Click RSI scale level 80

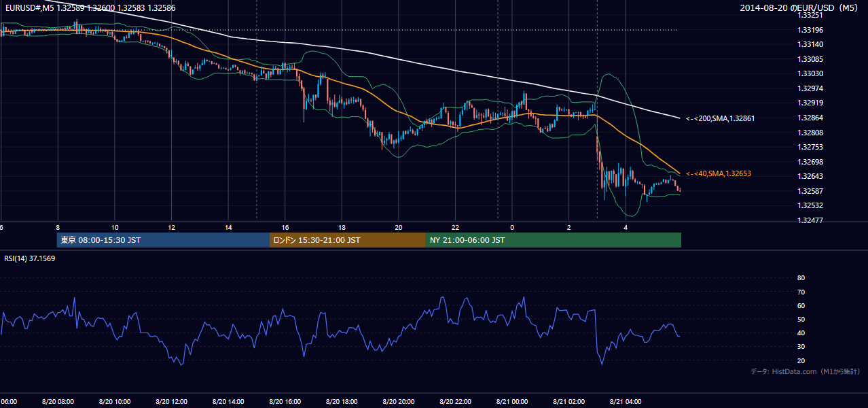tap(801, 278)
